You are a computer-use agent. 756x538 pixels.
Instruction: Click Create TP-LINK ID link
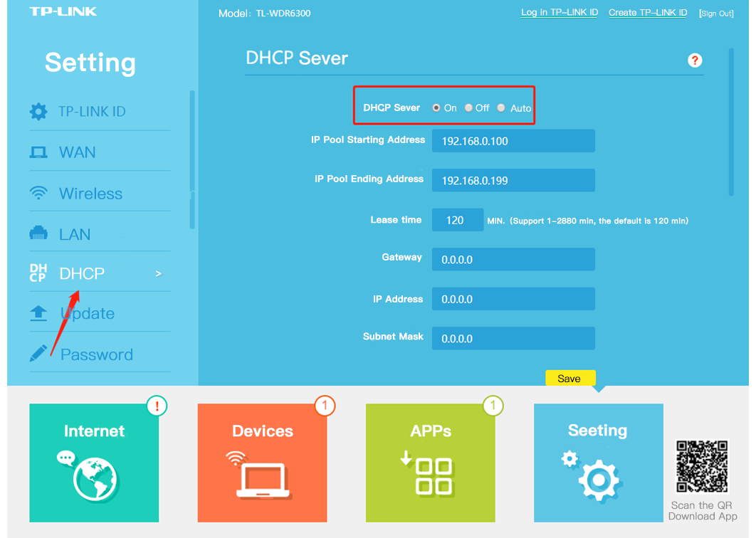click(648, 13)
